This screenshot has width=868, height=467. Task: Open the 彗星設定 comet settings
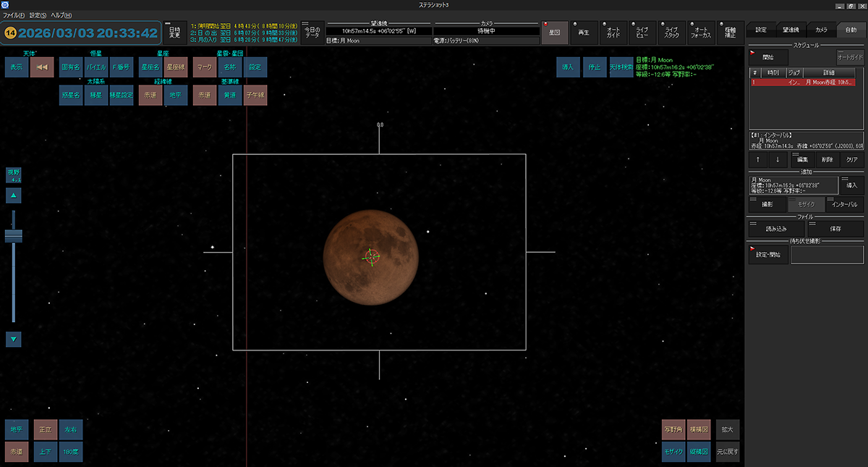click(121, 96)
